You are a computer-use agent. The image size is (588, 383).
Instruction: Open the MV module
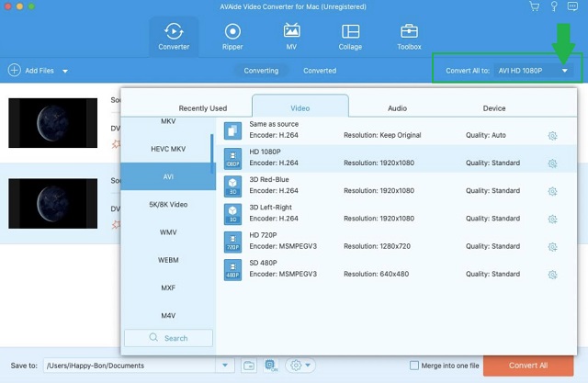[x=291, y=37]
